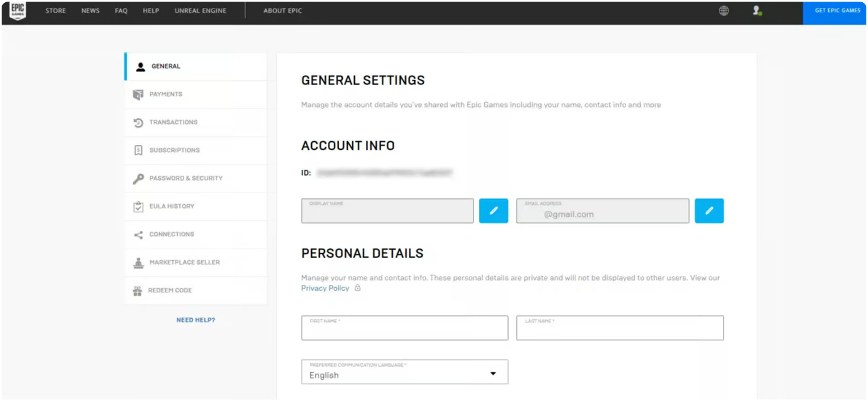Open Preferred Communication Language dropdown
Image resolution: width=868 pixels, height=400 pixels.
tap(405, 372)
